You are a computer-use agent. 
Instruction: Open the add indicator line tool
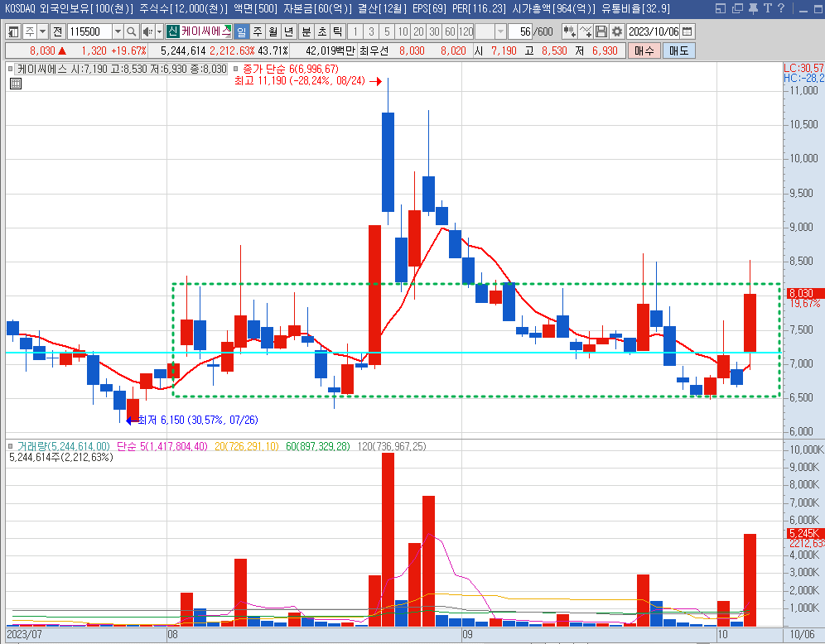585,31
